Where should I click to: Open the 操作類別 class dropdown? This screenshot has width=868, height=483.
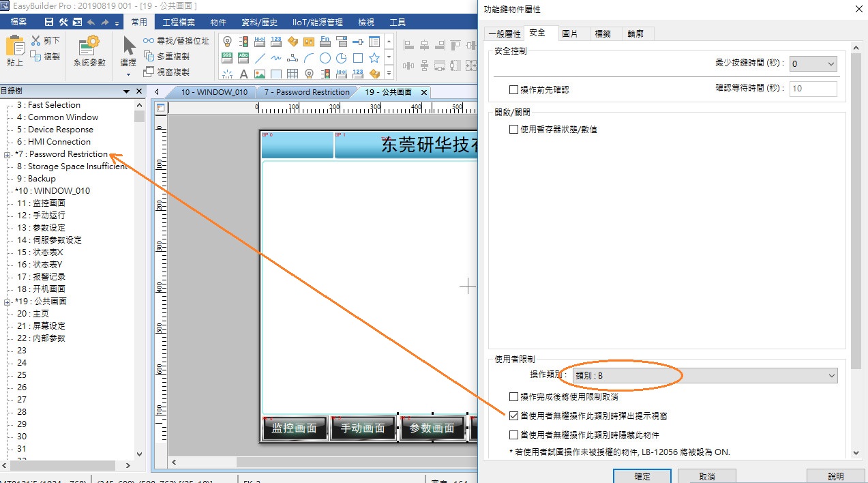[x=704, y=376]
